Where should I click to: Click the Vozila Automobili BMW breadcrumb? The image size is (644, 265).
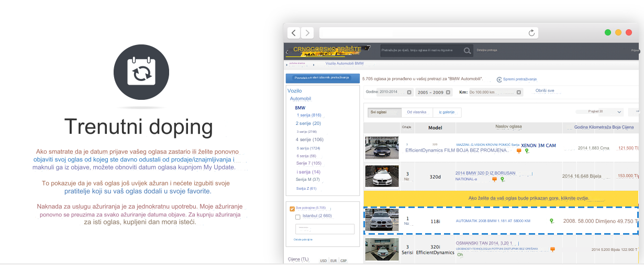(x=345, y=63)
